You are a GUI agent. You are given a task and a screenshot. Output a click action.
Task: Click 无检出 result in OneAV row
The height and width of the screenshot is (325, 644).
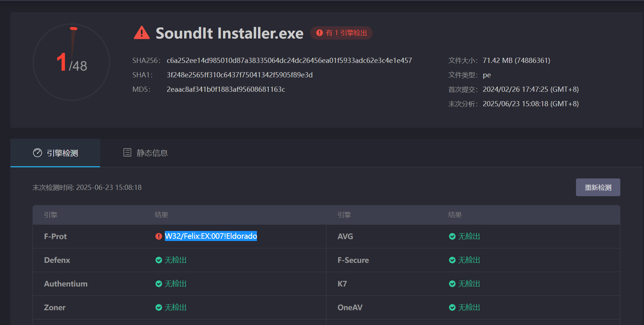click(469, 307)
